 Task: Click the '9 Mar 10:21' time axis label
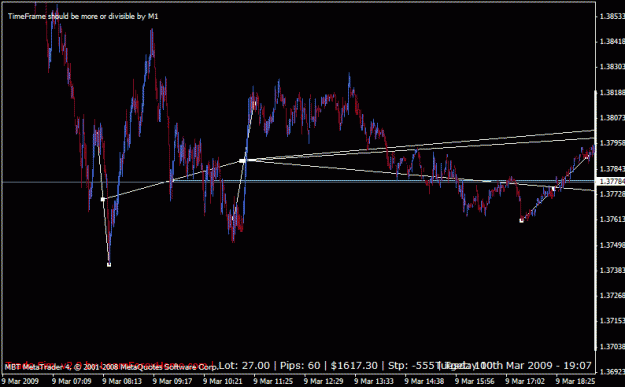tap(223, 381)
